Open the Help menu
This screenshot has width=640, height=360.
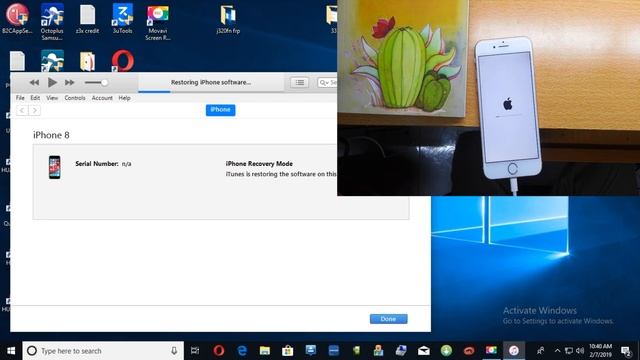point(124,98)
